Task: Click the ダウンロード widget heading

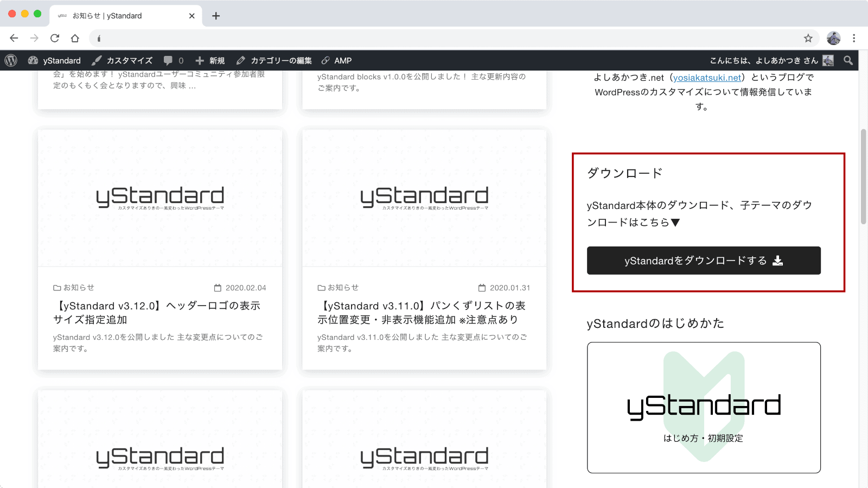Action: click(625, 173)
